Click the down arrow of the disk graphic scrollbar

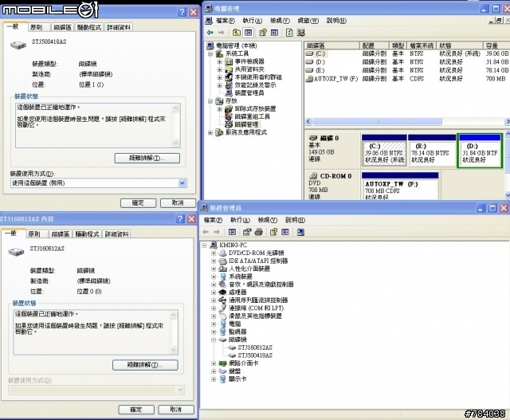coord(507,195)
